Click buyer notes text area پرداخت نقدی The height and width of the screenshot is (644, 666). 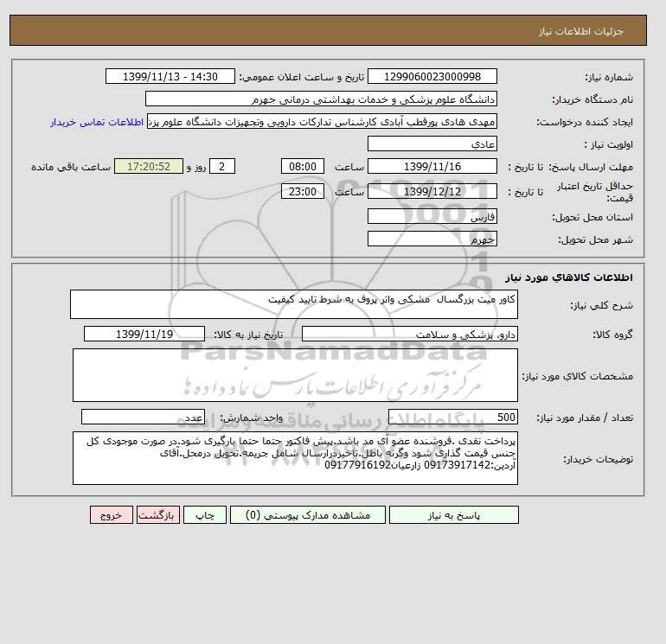295,458
